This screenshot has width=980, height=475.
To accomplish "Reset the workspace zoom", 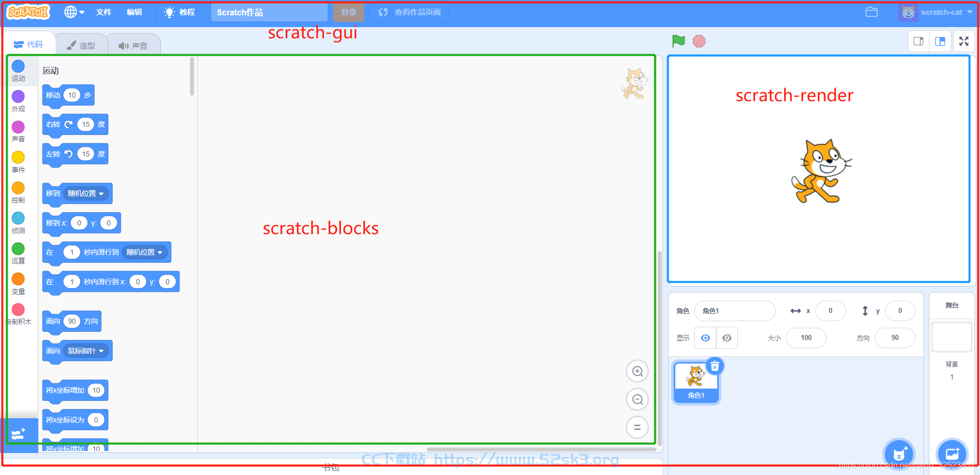I will click(x=637, y=427).
